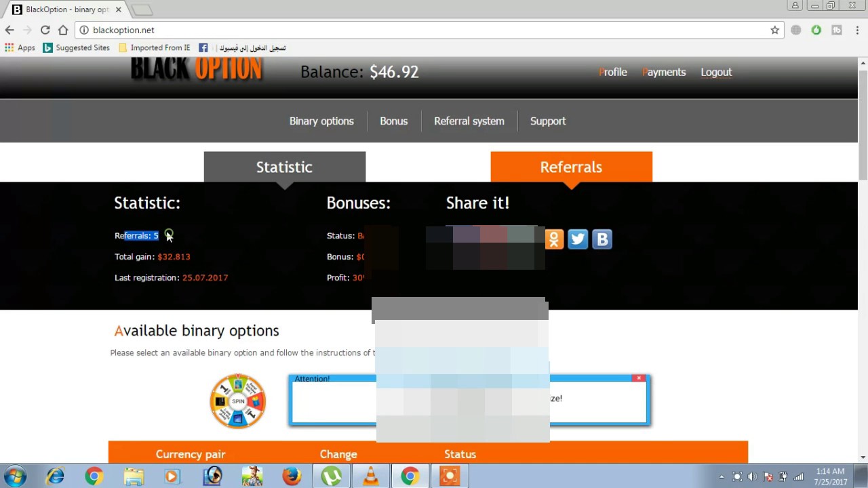
Task: Share via the Twitter icon
Action: point(578,239)
